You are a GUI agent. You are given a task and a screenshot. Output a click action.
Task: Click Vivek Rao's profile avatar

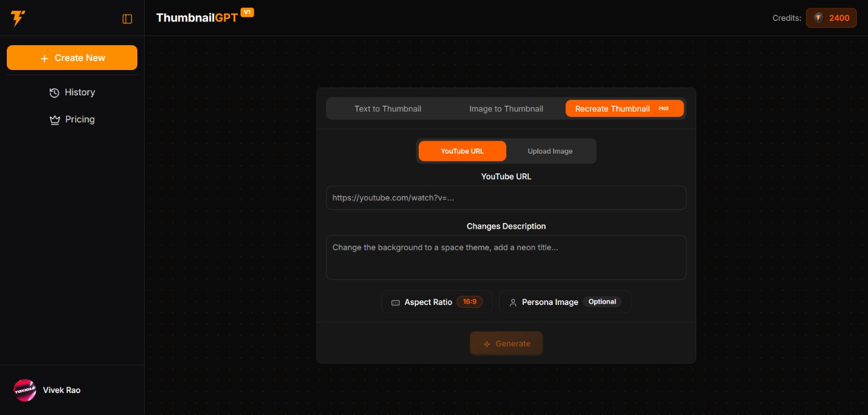(25, 390)
